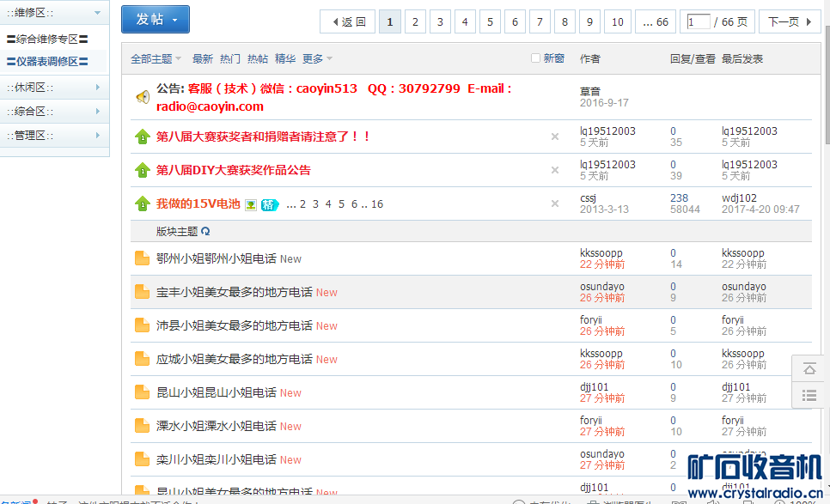Enable the 新窗 checkbox

pyautogui.click(x=536, y=58)
